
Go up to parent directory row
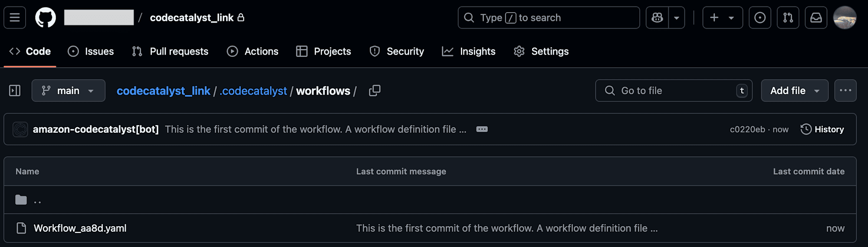tap(430, 200)
